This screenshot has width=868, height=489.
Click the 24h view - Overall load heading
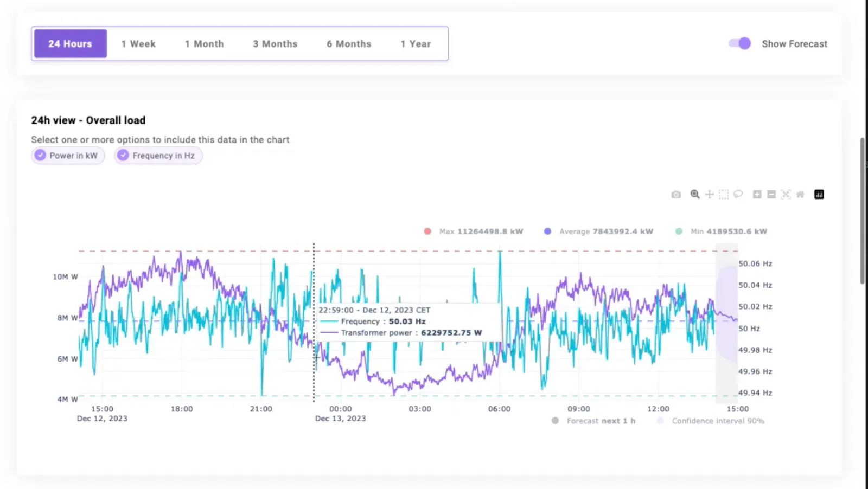click(x=88, y=120)
